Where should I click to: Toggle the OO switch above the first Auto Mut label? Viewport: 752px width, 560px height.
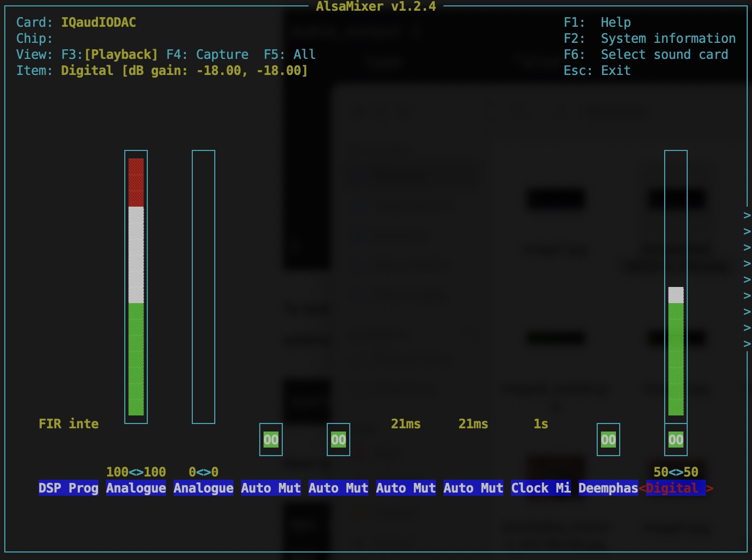click(x=270, y=440)
